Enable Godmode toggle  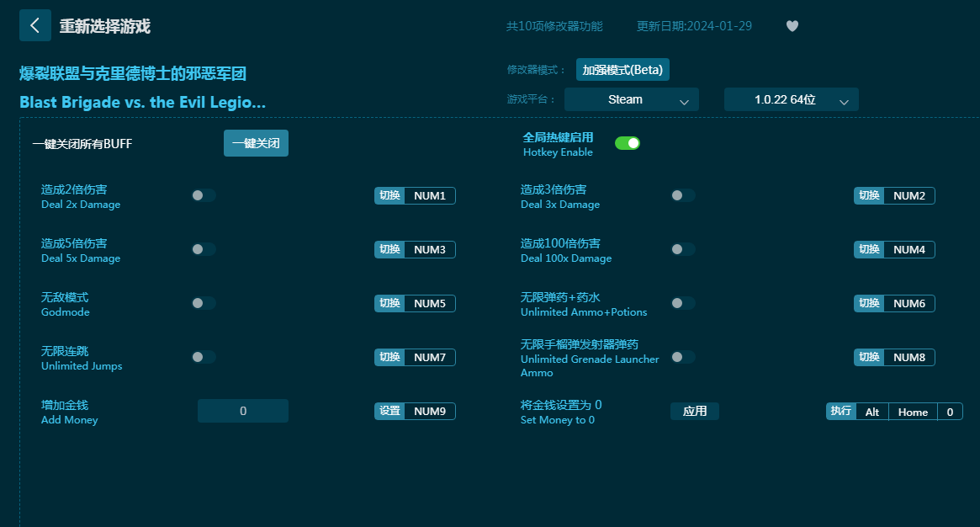[203, 303]
